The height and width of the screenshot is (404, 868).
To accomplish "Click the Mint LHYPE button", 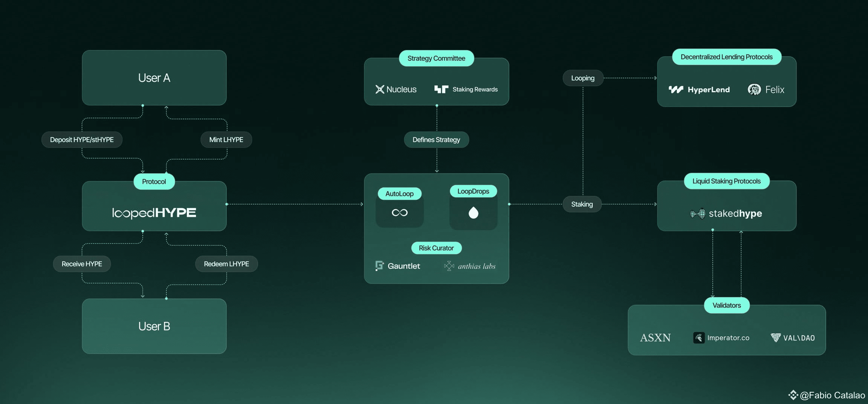I will coord(226,139).
